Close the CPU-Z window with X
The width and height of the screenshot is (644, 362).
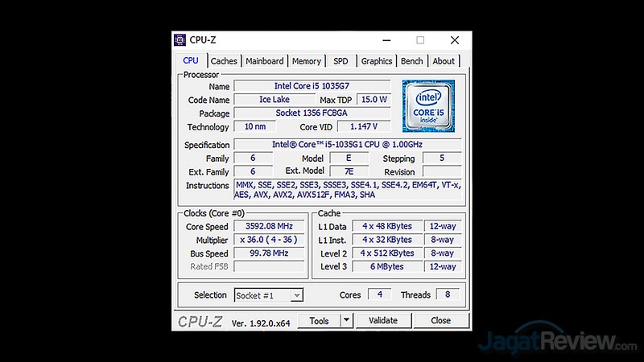click(455, 40)
